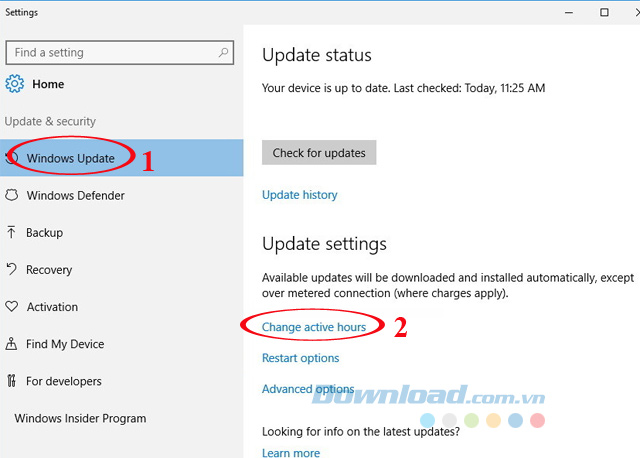Click 'Your device is up to date' text

coord(403,88)
